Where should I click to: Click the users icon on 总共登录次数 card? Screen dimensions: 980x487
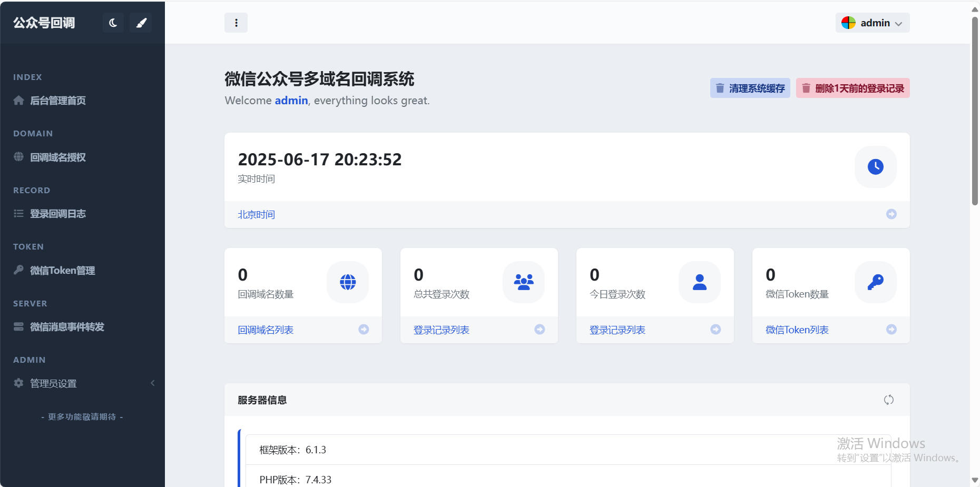tap(524, 282)
